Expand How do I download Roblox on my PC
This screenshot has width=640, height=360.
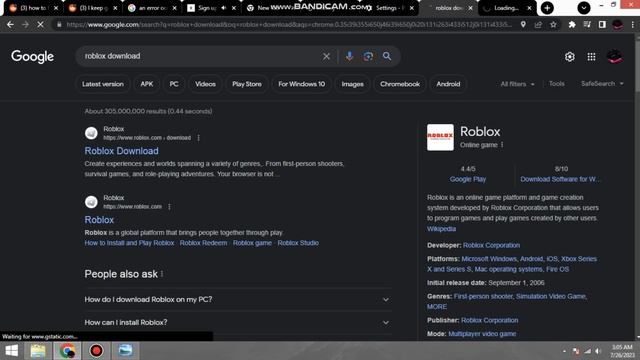coord(237,300)
